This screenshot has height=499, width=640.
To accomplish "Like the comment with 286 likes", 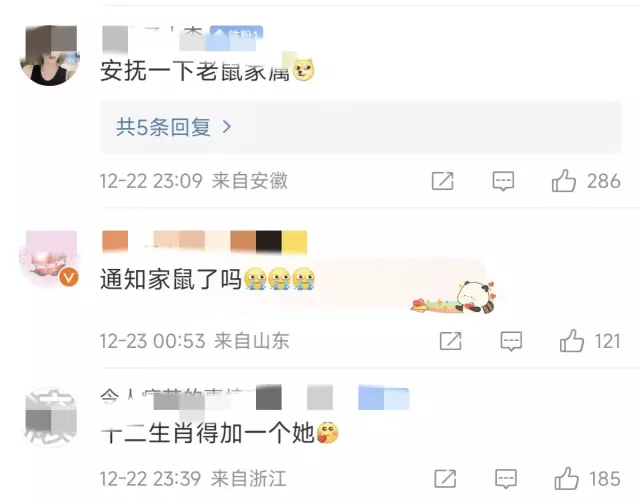I will [x=564, y=180].
